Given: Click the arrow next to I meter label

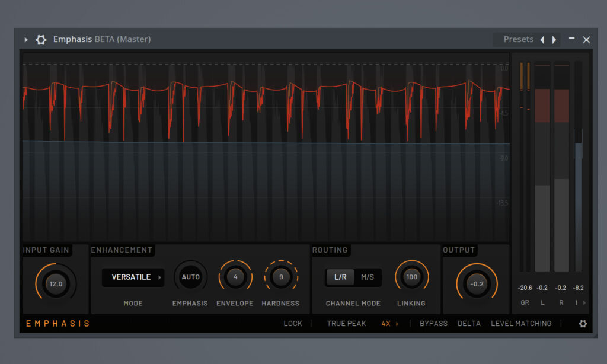Looking at the screenshot, I should point(584,302).
